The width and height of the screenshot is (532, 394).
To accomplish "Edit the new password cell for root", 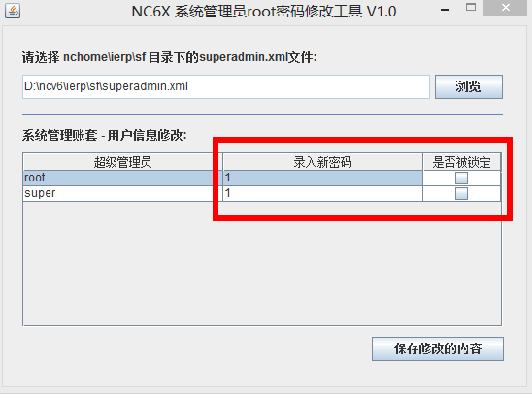I will point(322,178).
